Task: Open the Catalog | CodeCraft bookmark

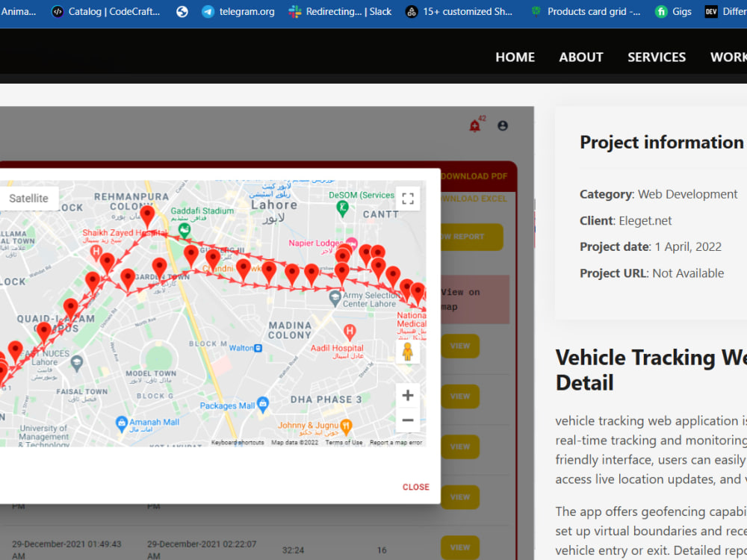Action: tap(105, 11)
